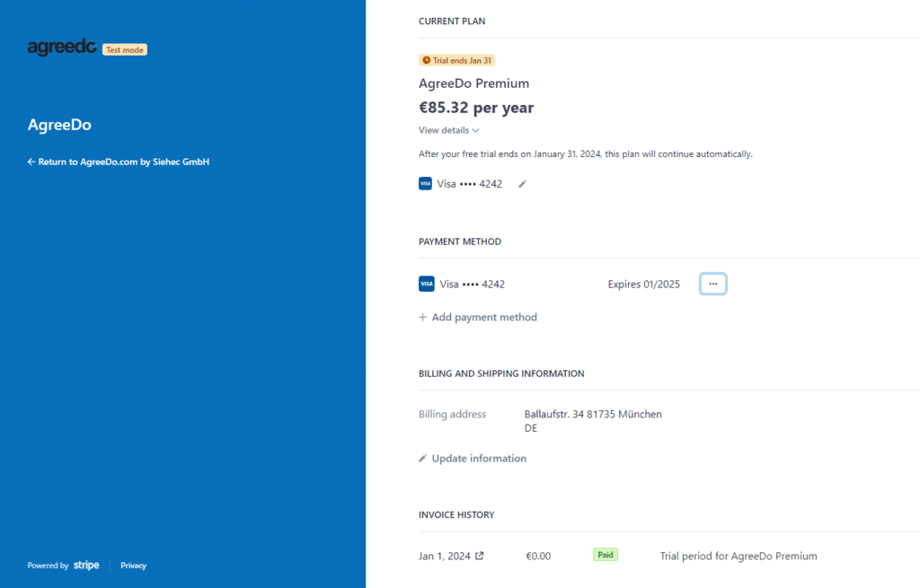The image size is (920, 588).
Task: Edit current plan payment card with pencil
Action: (x=522, y=184)
